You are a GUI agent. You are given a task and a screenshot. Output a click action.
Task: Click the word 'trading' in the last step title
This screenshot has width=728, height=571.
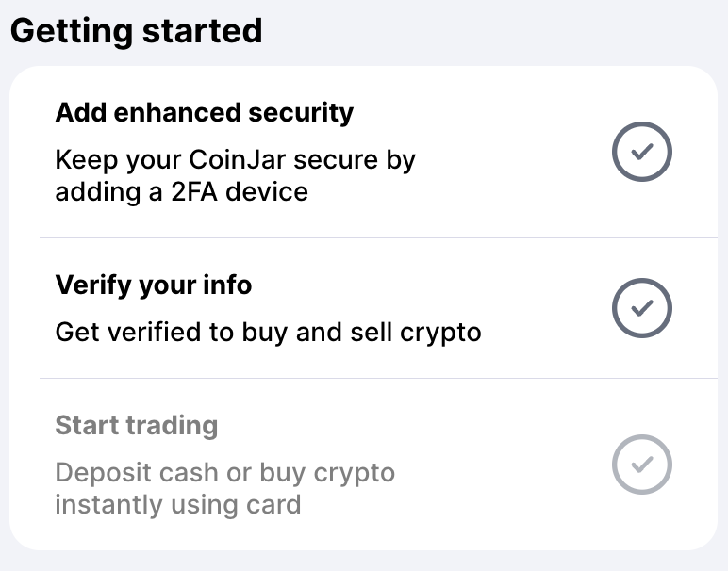click(x=172, y=426)
